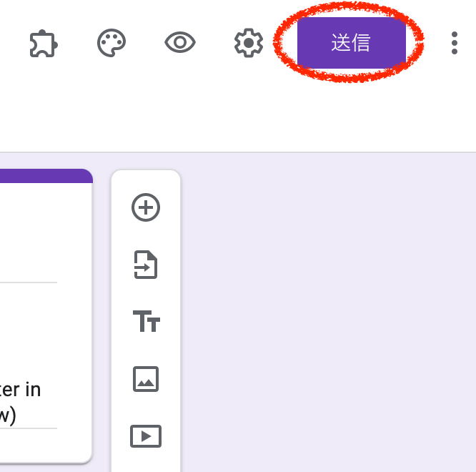Open the customize theme palette icon
The image size is (476, 472).
point(111,43)
